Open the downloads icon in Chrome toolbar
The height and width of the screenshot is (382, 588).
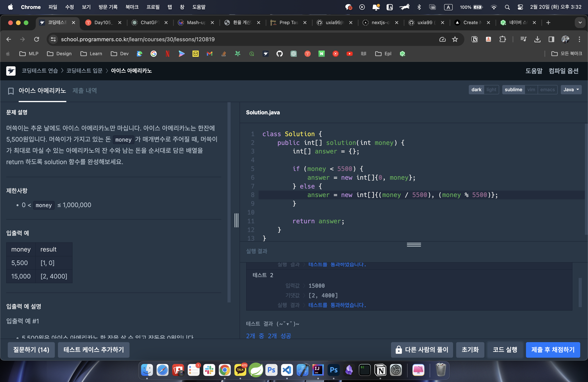[x=537, y=39]
